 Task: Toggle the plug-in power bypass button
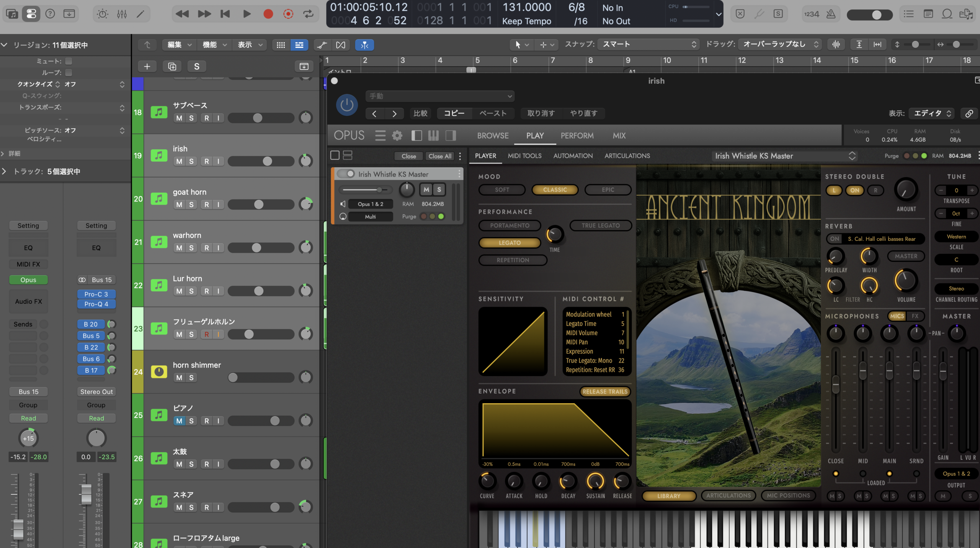(x=347, y=105)
